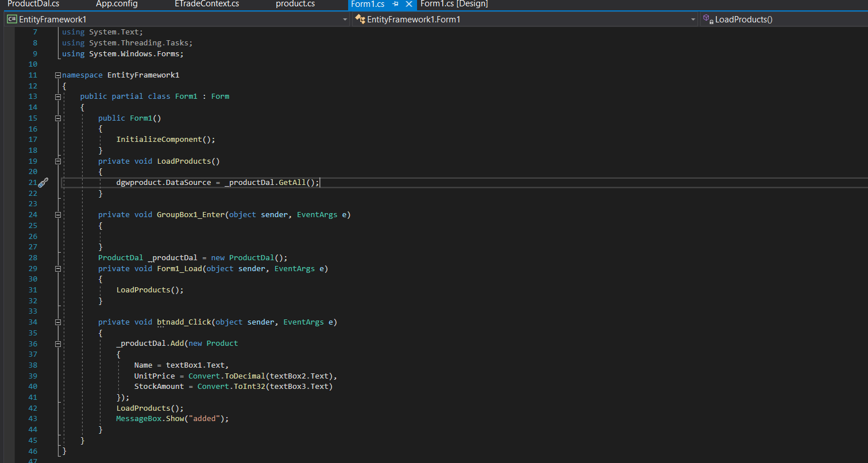Collapse the LoadProducts method
868x463 pixels.
point(57,161)
